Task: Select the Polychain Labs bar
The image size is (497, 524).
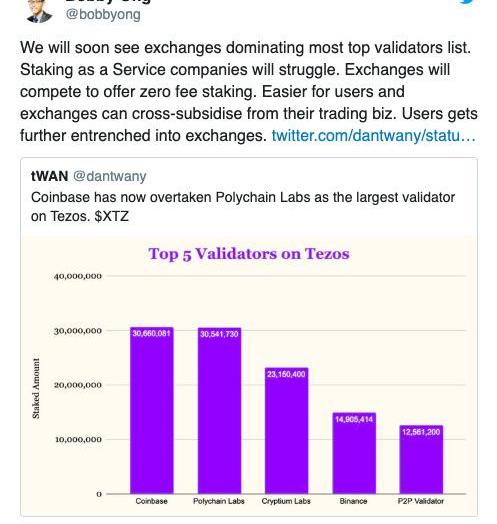Action: pyautogui.click(x=219, y=411)
